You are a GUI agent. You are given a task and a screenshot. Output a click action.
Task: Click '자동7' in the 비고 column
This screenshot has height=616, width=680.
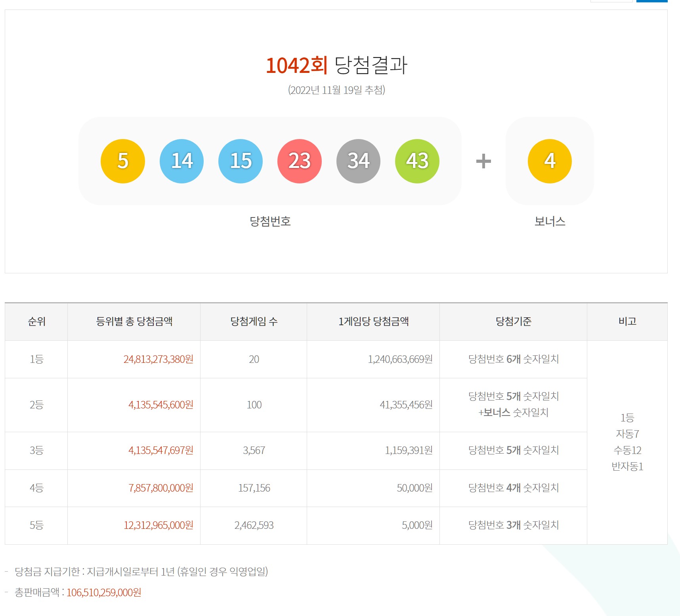pos(627,434)
